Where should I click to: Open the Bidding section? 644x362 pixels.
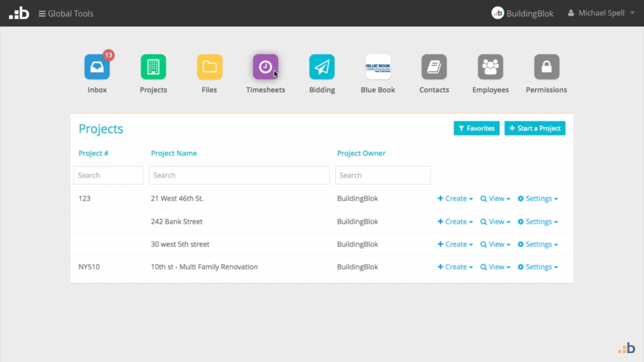(x=322, y=67)
